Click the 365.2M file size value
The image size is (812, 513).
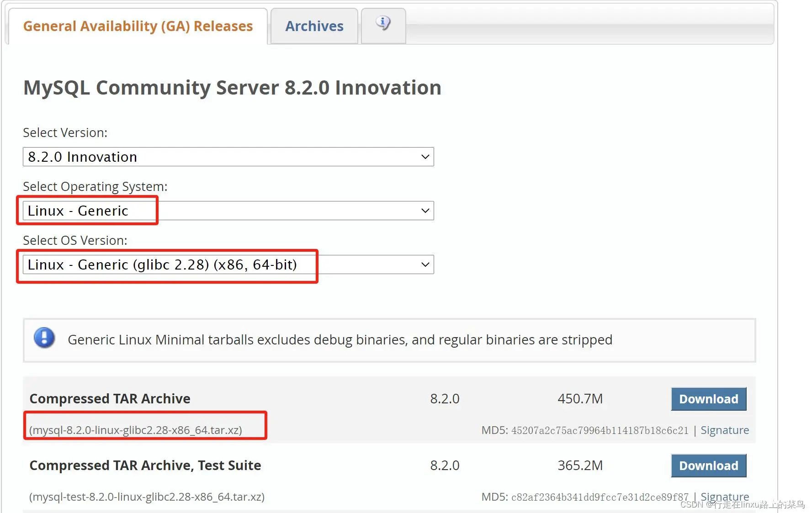click(x=580, y=465)
